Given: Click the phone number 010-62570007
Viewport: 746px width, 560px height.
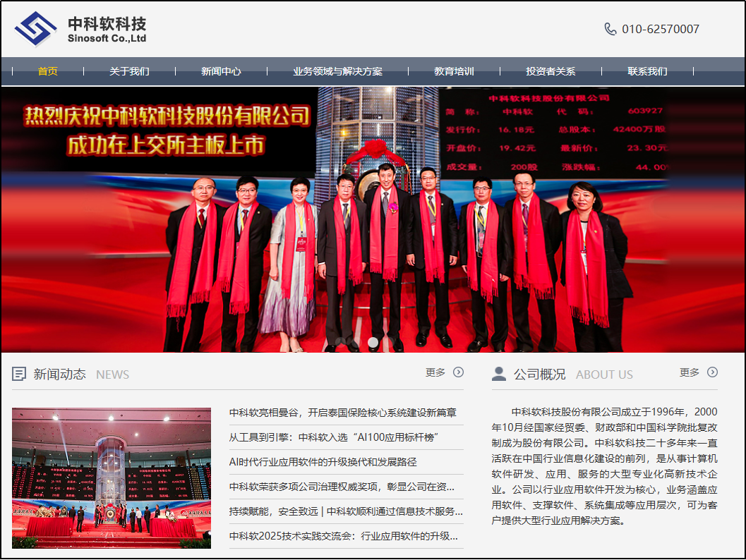Looking at the screenshot, I should (x=661, y=29).
